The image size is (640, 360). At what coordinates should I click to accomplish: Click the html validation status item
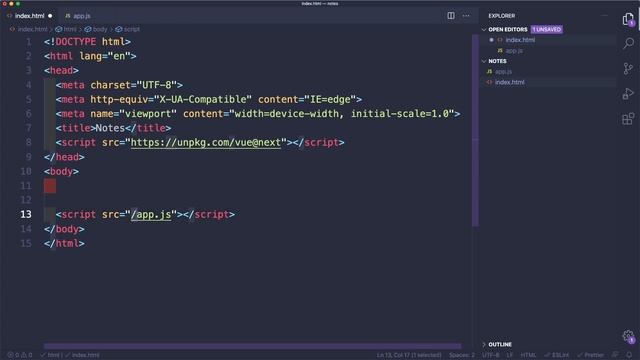point(51,355)
